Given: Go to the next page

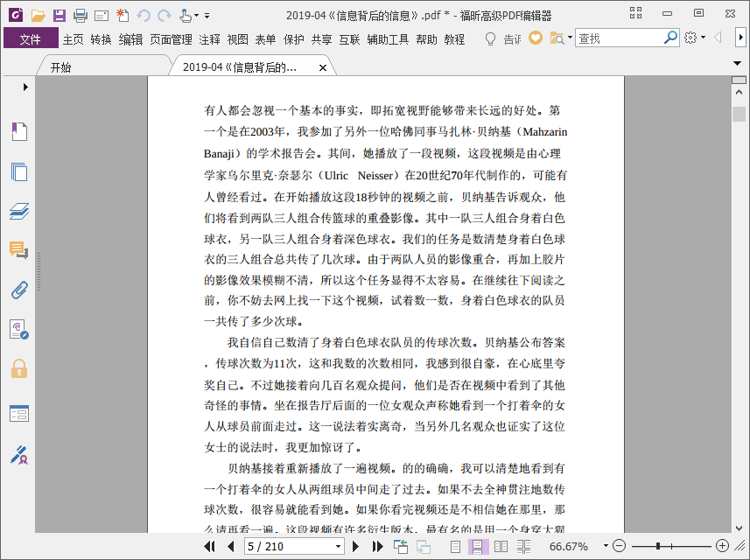Looking at the screenshot, I should [x=355, y=546].
